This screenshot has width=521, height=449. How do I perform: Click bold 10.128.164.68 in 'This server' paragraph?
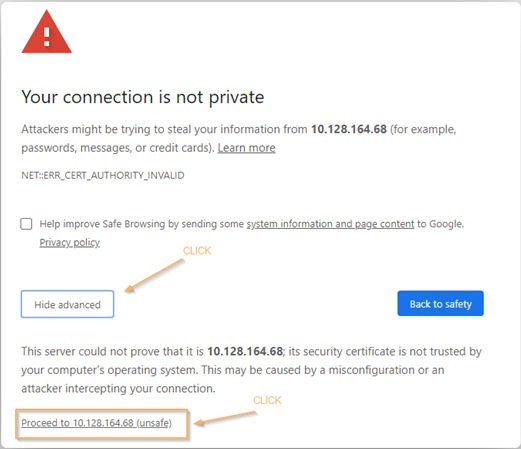tap(245, 351)
